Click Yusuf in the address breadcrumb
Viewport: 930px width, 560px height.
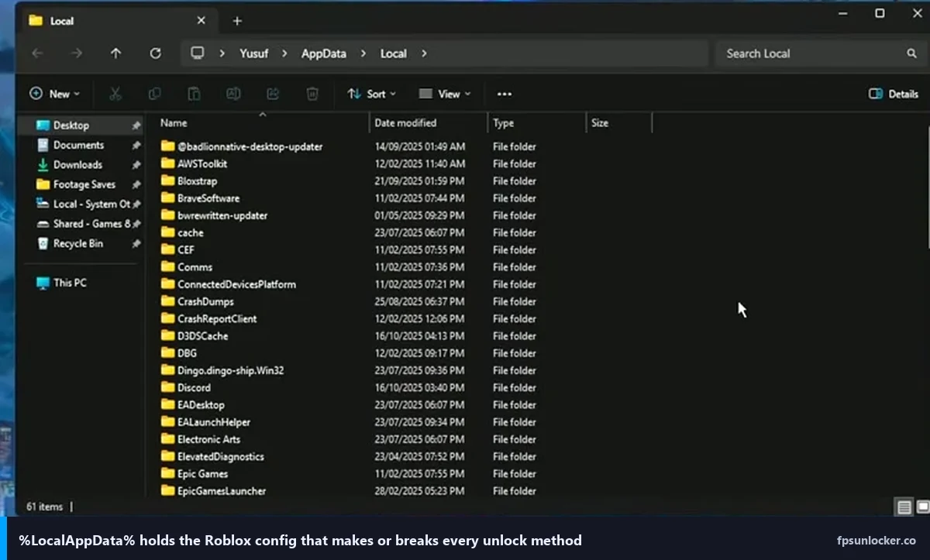point(255,53)
